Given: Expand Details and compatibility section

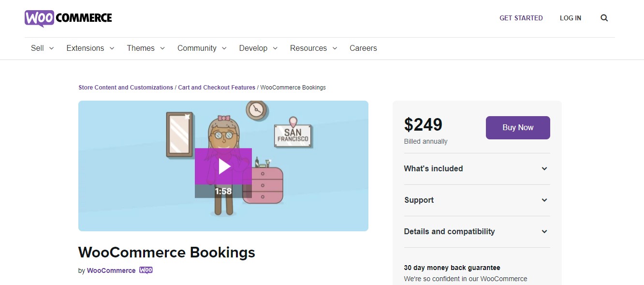Looking at the screenshot, I should tap(476, 232).
